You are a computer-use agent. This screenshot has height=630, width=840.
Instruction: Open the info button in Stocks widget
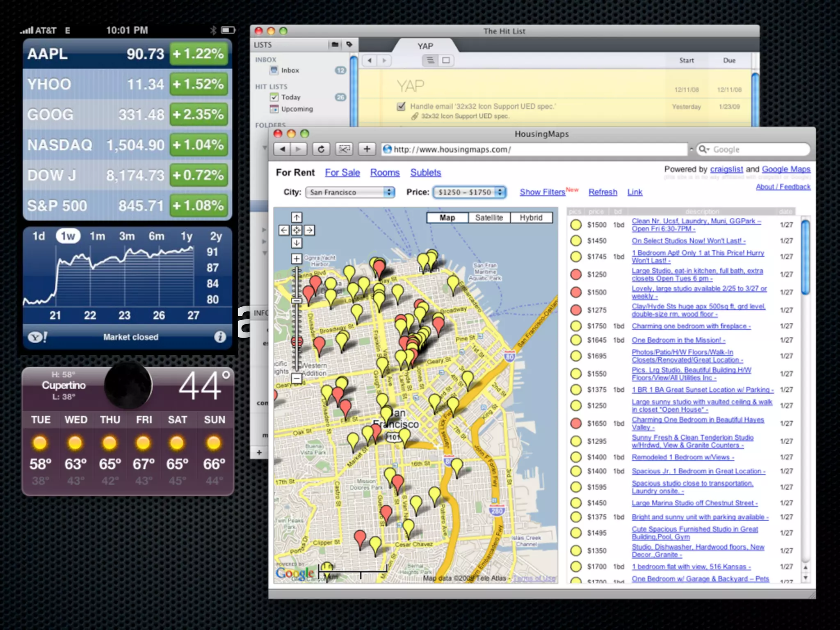[220, 337]
